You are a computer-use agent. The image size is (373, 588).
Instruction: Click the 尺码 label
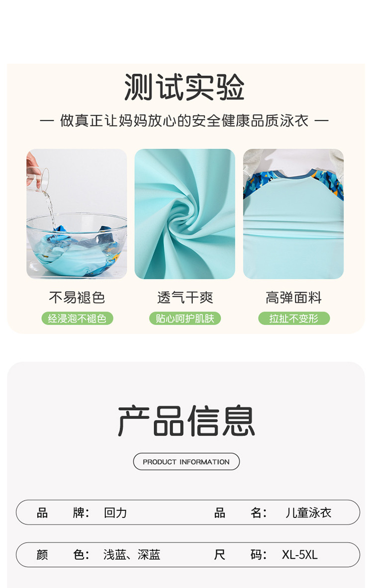pyautogui.click(x=240, y=555)
